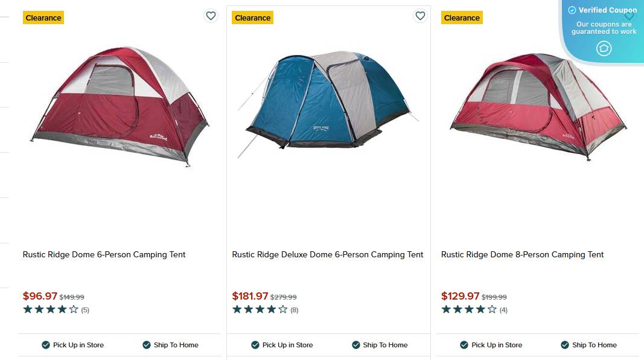Viewport: 644px width, 360px height.
Task: Click the blue Deluxe Dome tent image
Action: 328,100
